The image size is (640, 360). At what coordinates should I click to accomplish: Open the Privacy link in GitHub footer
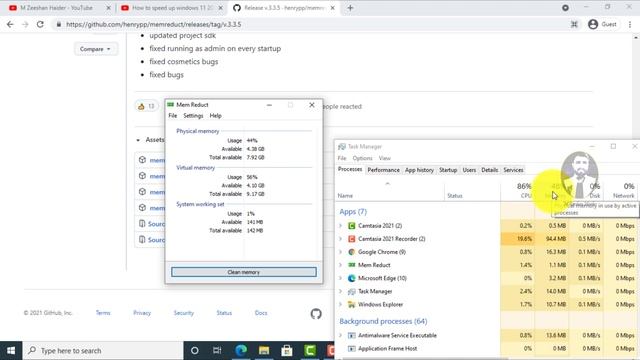(x=142, y=313)
